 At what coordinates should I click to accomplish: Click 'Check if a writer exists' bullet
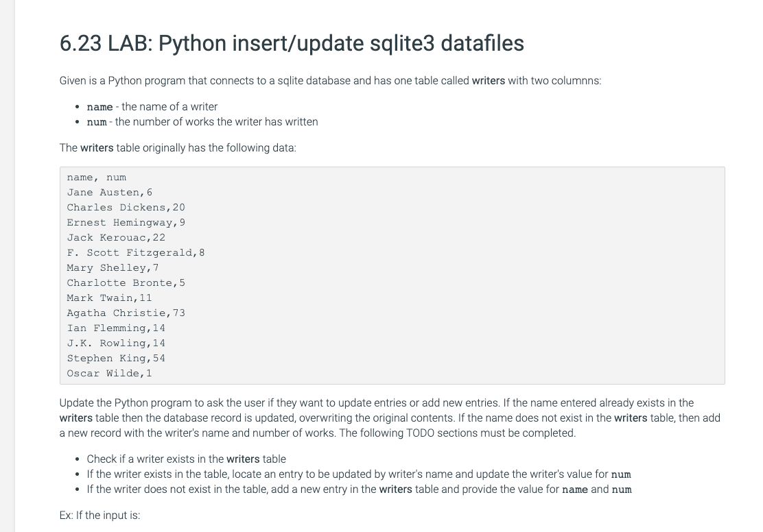187,459
